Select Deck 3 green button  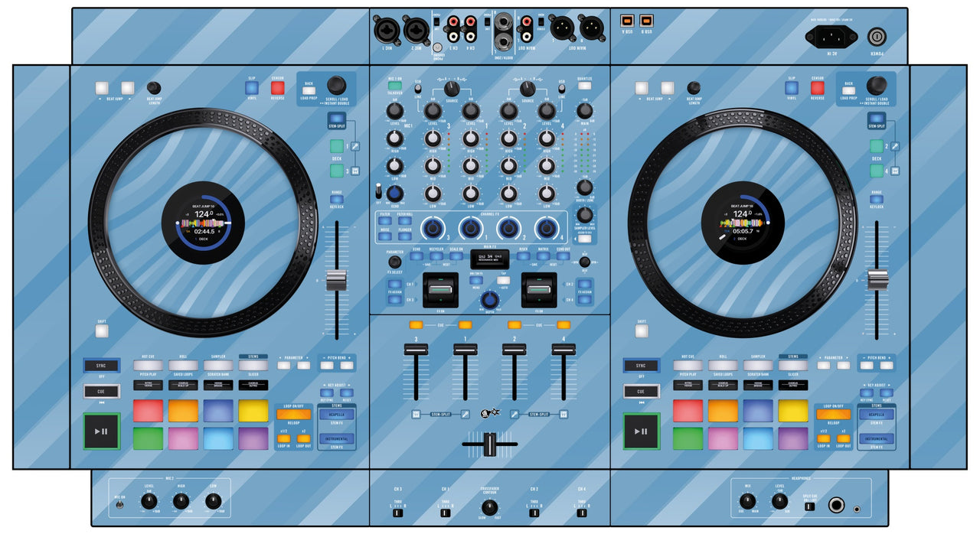coord(337,171)
